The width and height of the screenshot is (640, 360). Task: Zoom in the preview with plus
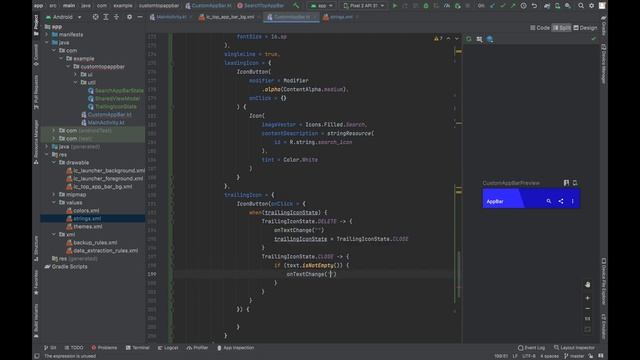587,298
